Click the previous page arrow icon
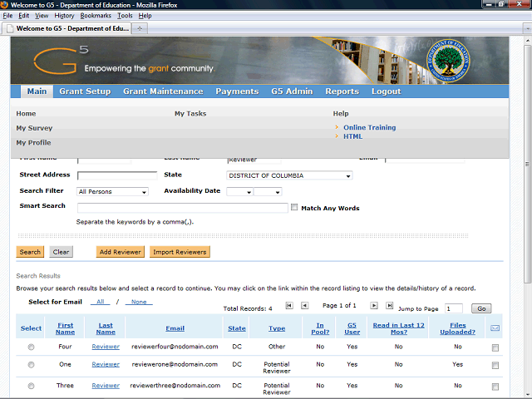Screen dimensions: 532x399 coord(304,306)
